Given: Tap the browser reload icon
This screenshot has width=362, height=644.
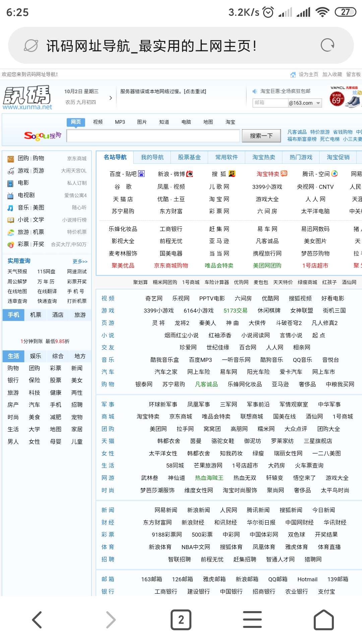Looking at the screenshot, I should [x=327, y=45].
